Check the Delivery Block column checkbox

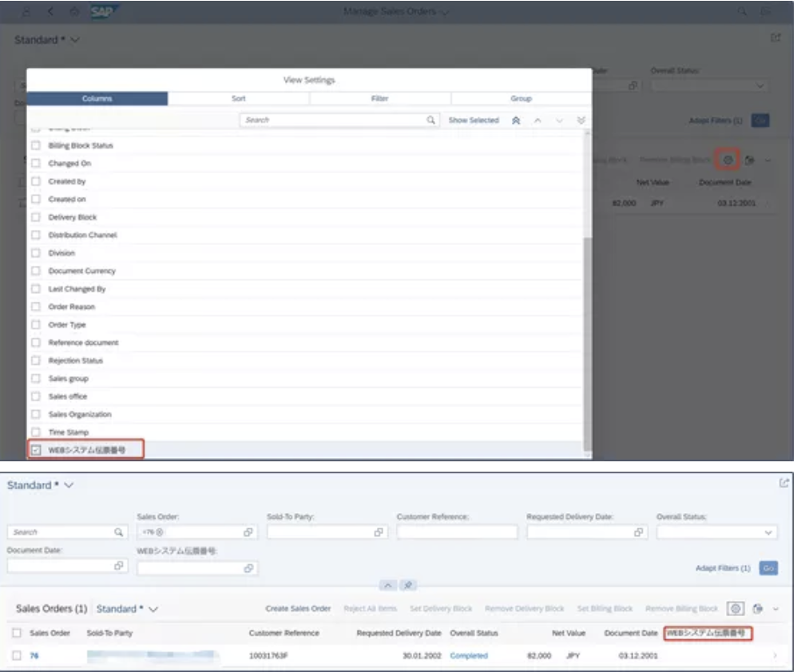pos(36,217)
